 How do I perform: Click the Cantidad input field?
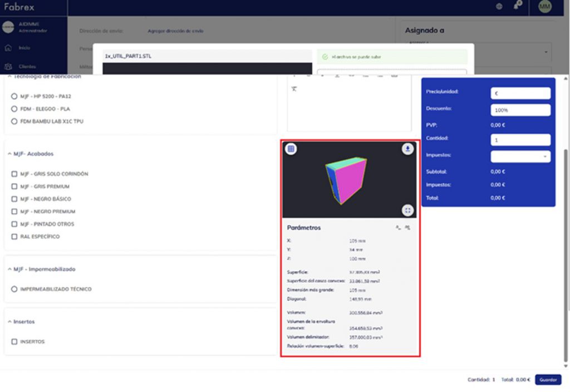pyautogui.click(x=520, y=139)
